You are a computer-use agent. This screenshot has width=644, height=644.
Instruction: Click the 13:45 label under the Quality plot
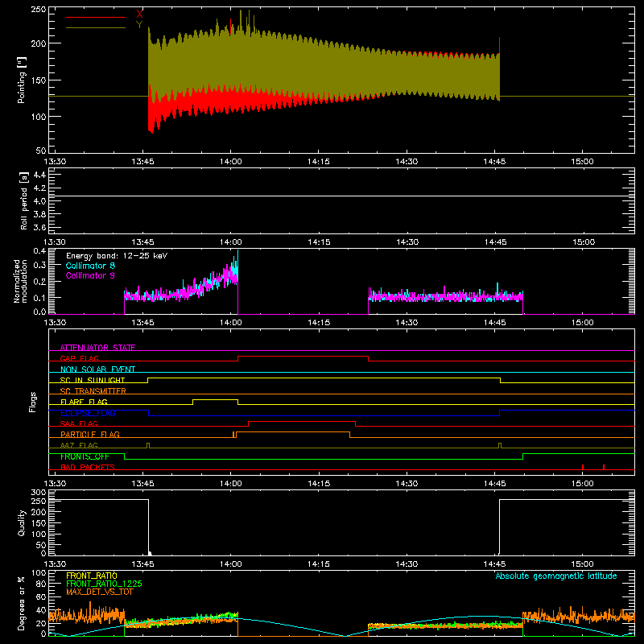[x=143, y=564]
